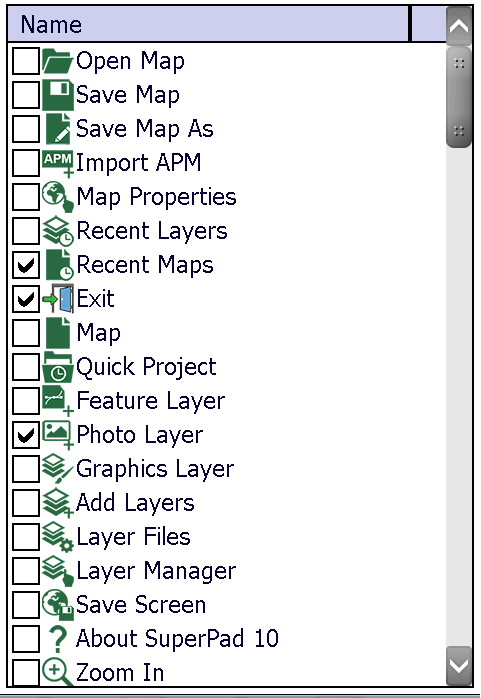Click the Map Properties globe icon
This screenshot has width=481, height=698.
click(57, 197)
